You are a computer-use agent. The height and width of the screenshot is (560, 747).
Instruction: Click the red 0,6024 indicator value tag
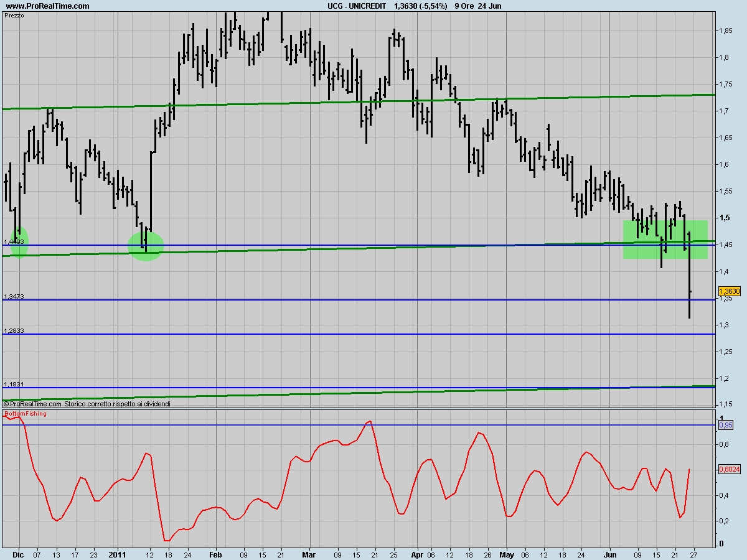click(729, 470)
